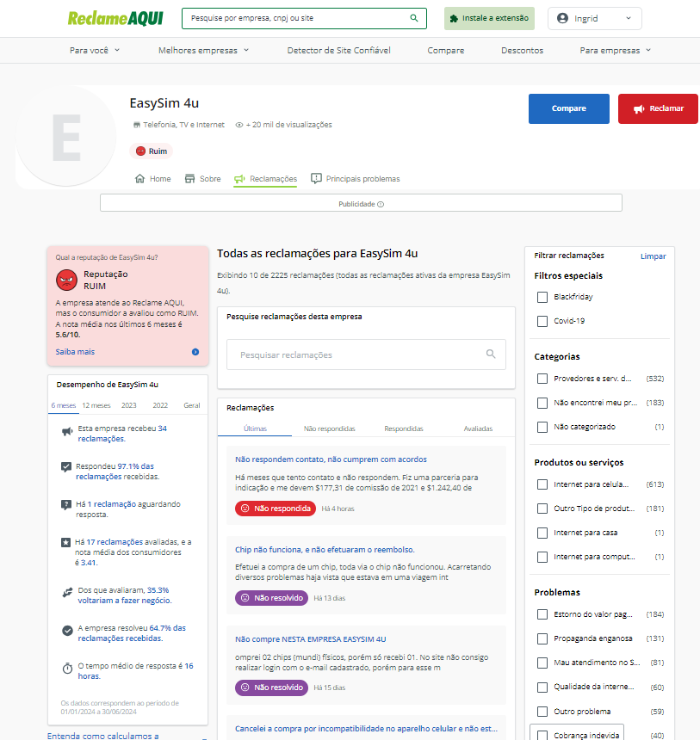Check Outro Tipo de produt... checkbox
700x740 pixels.
[542, 509]
